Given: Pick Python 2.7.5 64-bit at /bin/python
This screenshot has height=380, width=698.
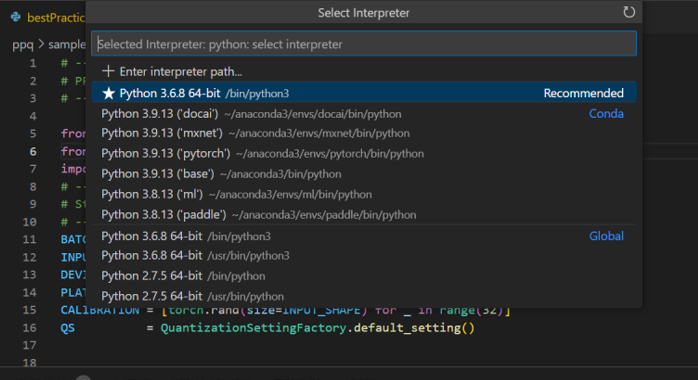Looking at the screenshot, I should (x=364, y=276).
